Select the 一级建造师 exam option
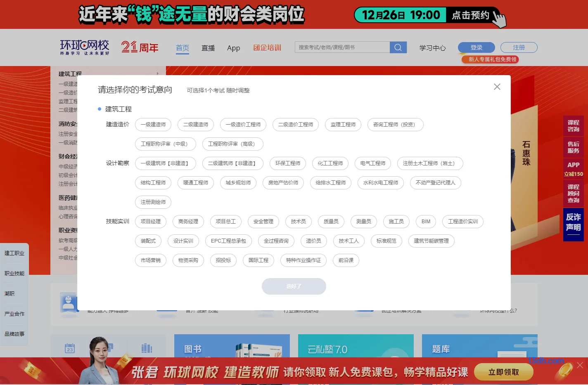The height and width of the screenshot is (385, 588). 153,125
